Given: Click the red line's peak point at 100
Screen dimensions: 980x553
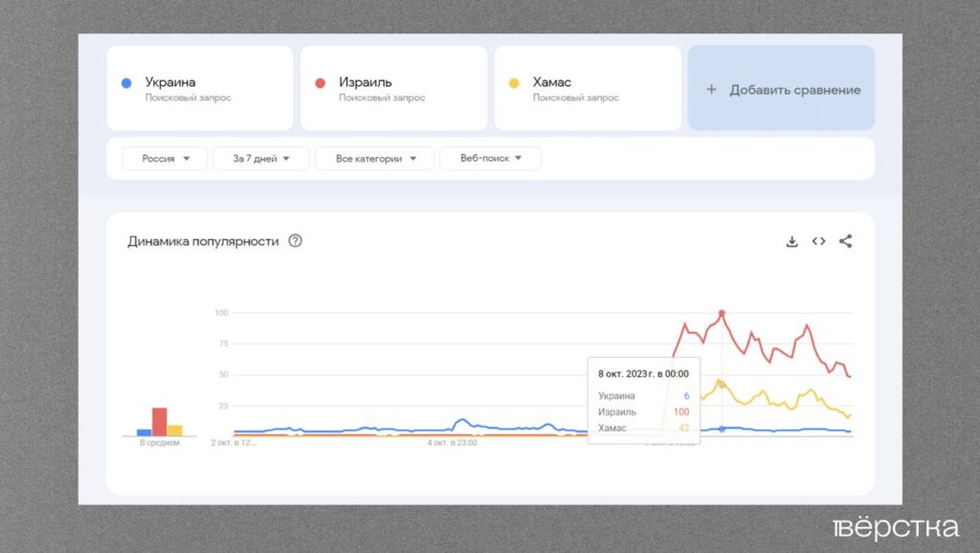Looking at the screenshot, I should (722, 313).
